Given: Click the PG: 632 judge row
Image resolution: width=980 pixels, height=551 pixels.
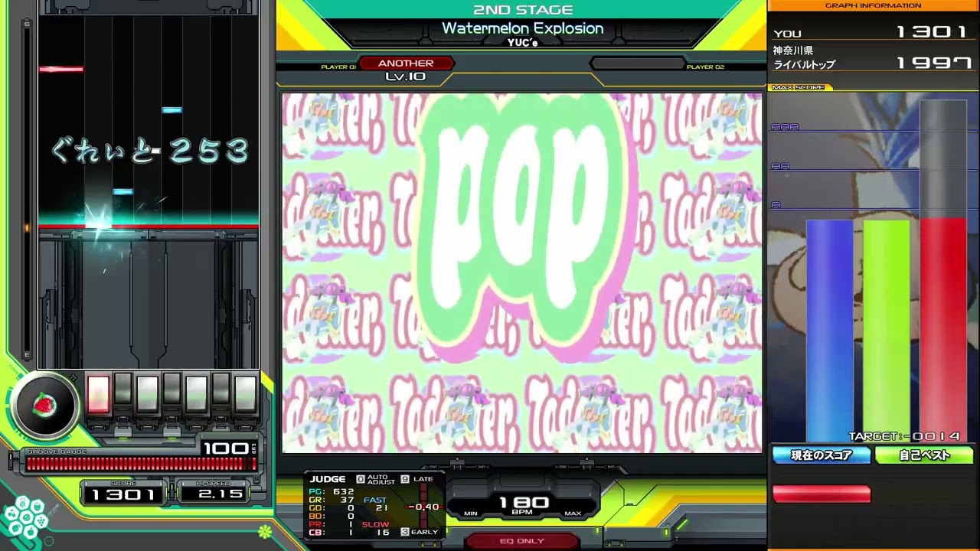Looking at the screenshot, I should (332, 492).
